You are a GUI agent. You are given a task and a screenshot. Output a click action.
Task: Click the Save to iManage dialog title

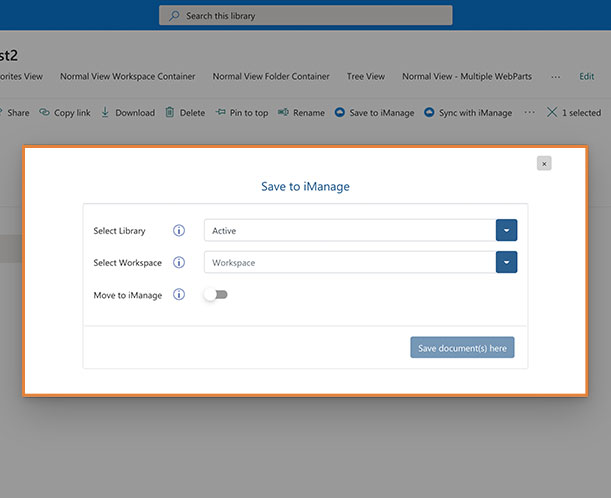(305, 186)
